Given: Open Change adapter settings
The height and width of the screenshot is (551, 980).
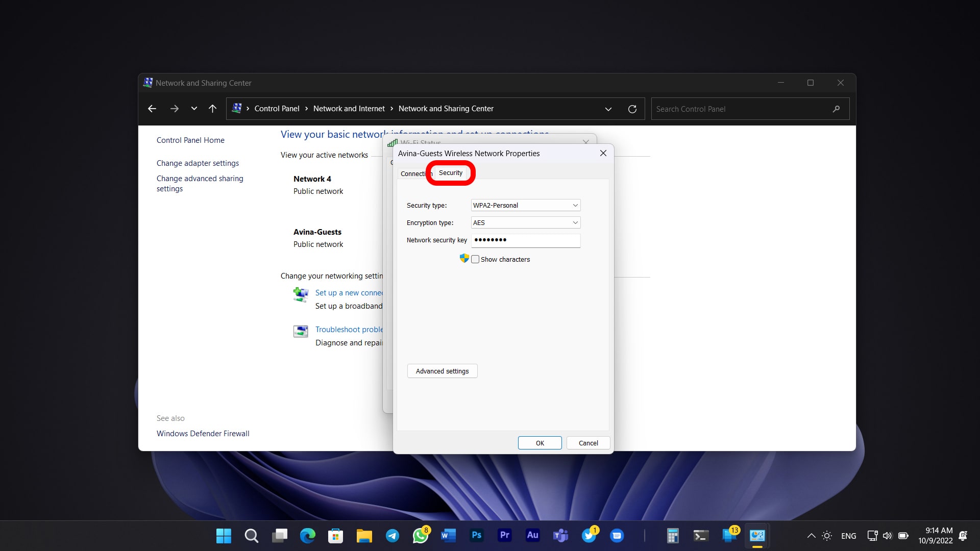Looking at the screenshot, I should click(198, 163).
